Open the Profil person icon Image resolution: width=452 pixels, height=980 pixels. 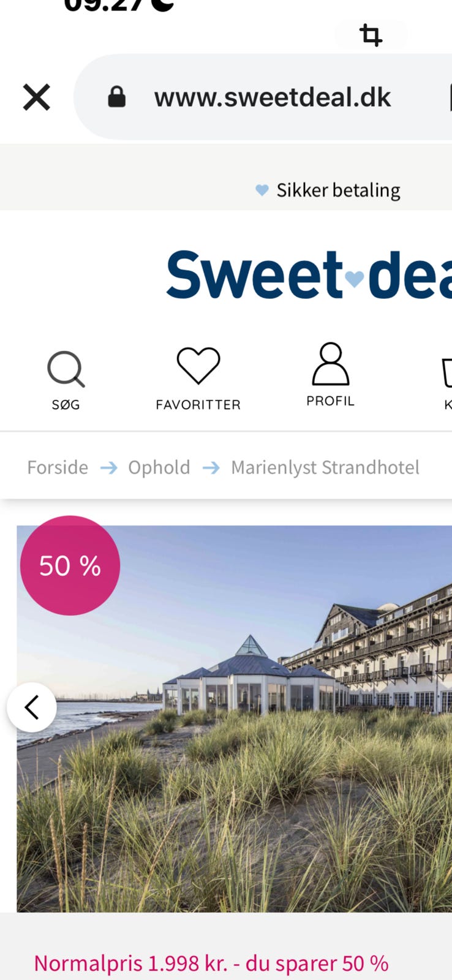(x=331, y=364)
